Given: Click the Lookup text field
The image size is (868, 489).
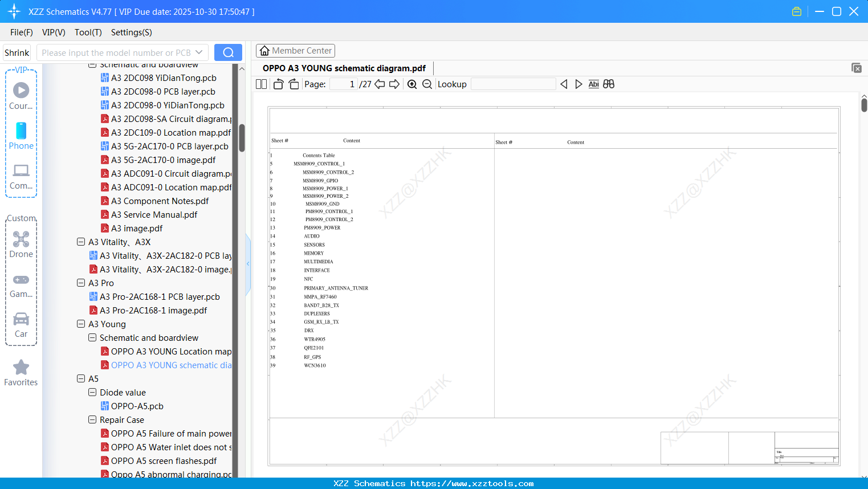Looking at the screenshot, I should (514, 84).
